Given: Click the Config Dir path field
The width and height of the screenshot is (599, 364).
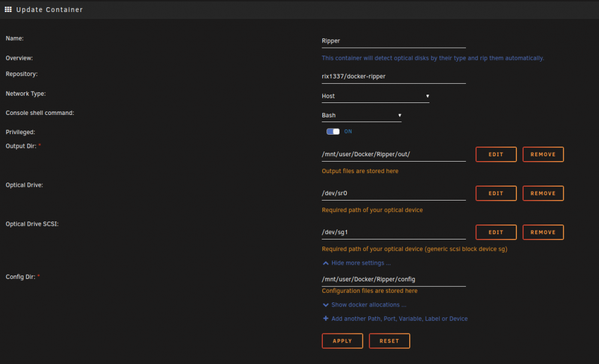Looking at the screenshot, I should click(x=394, y=279).
